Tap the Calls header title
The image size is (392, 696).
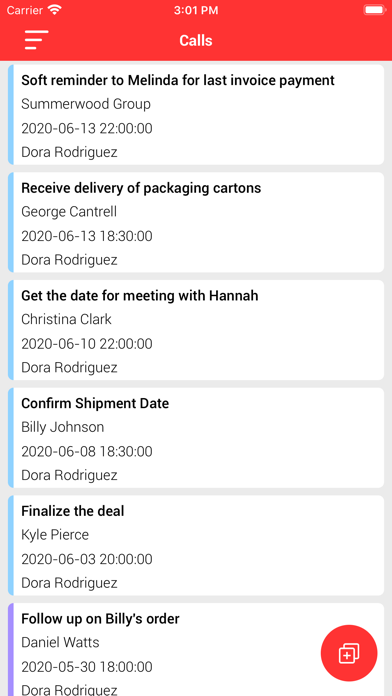coord(196,40)
